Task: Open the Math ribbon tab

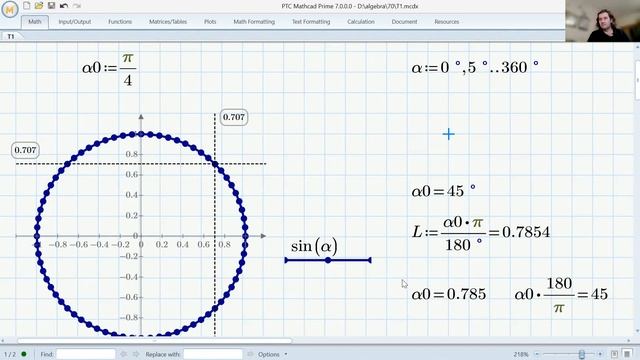Action: [x=35, y=22]
